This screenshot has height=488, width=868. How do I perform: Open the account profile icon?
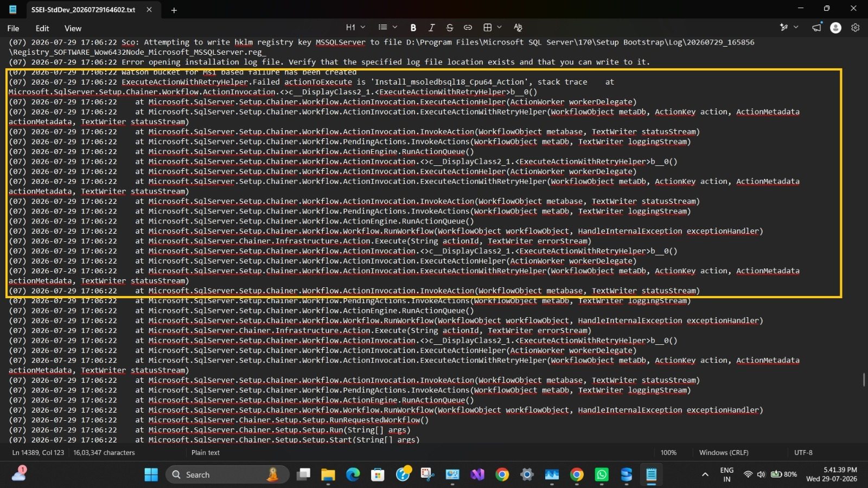point(835,28)
